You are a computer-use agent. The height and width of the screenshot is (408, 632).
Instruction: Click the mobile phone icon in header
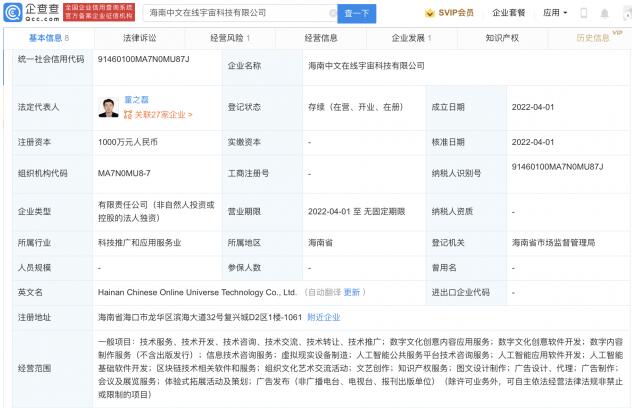point(583,13)
